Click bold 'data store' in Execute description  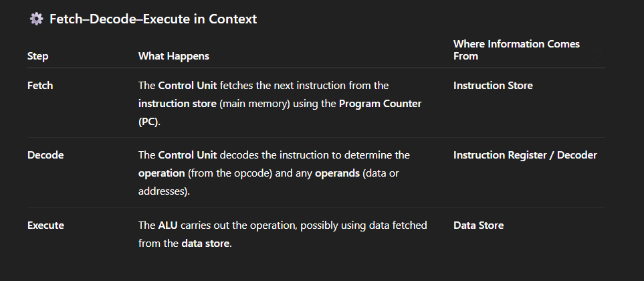205,243
